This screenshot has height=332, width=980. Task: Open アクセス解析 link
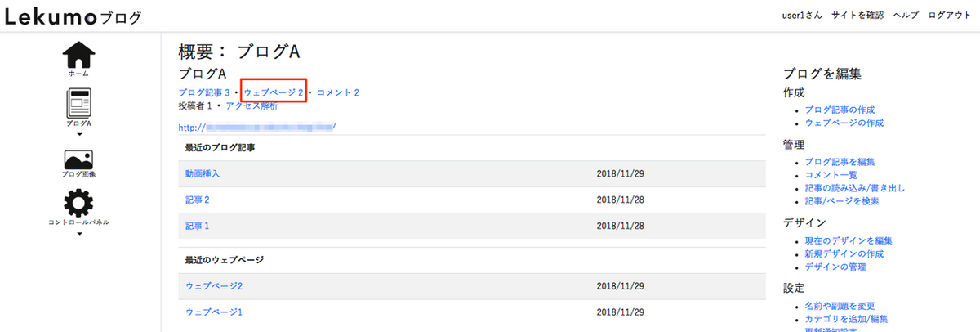point(252,106)
